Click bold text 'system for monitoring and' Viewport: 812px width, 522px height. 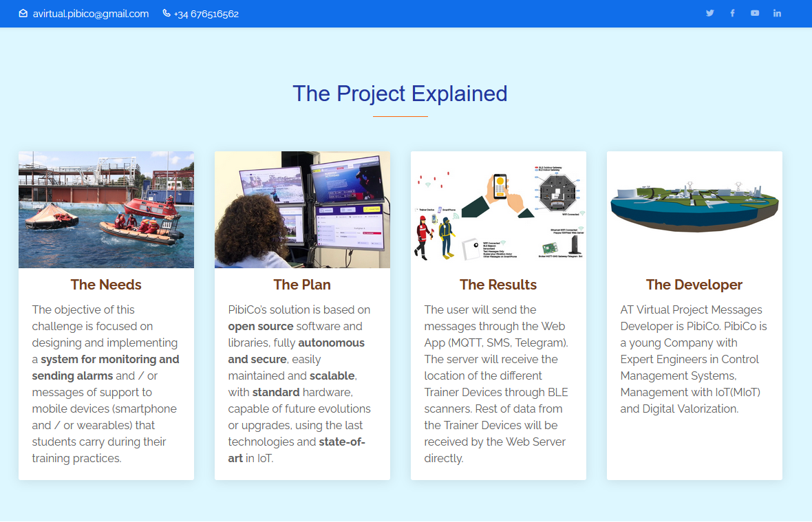tap(110, 359)
